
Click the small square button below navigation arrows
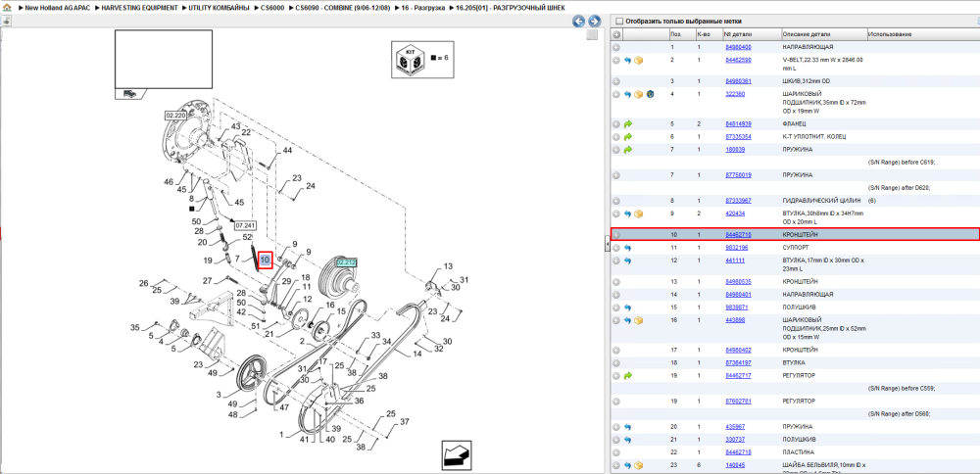coord(592,35)
